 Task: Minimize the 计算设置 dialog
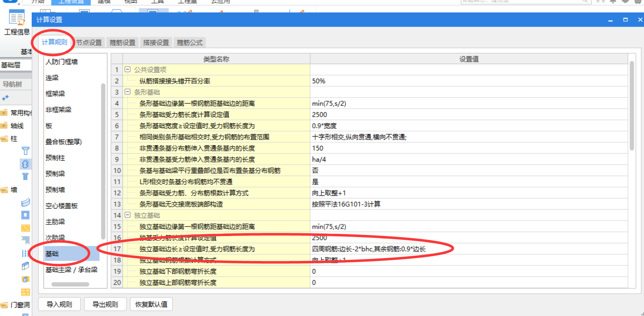click(x=611, y=20)
